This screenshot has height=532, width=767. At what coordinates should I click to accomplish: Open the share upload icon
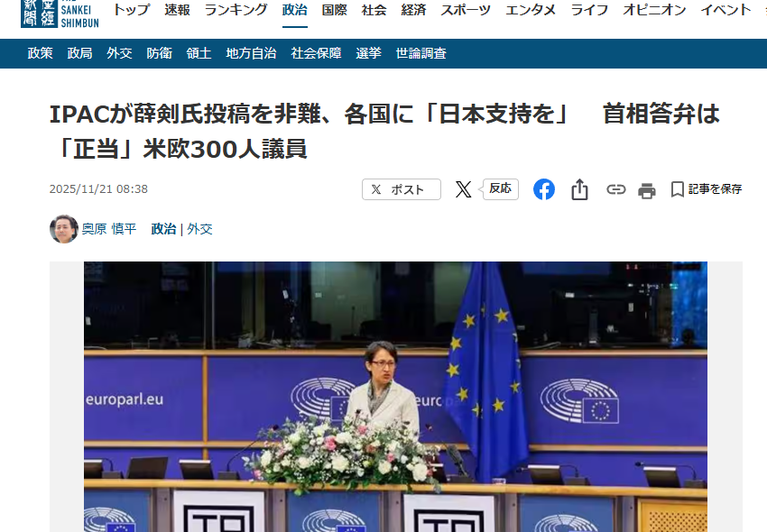click(x=579, y=189)
